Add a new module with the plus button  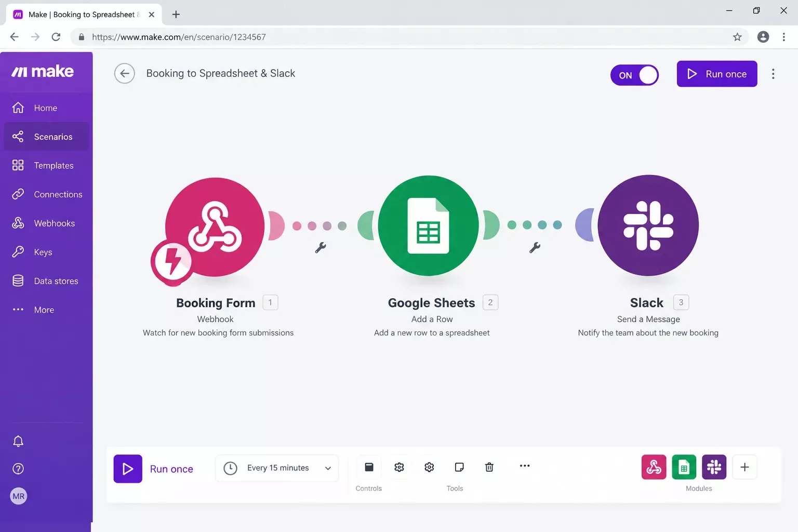click(x=744, y=467)
